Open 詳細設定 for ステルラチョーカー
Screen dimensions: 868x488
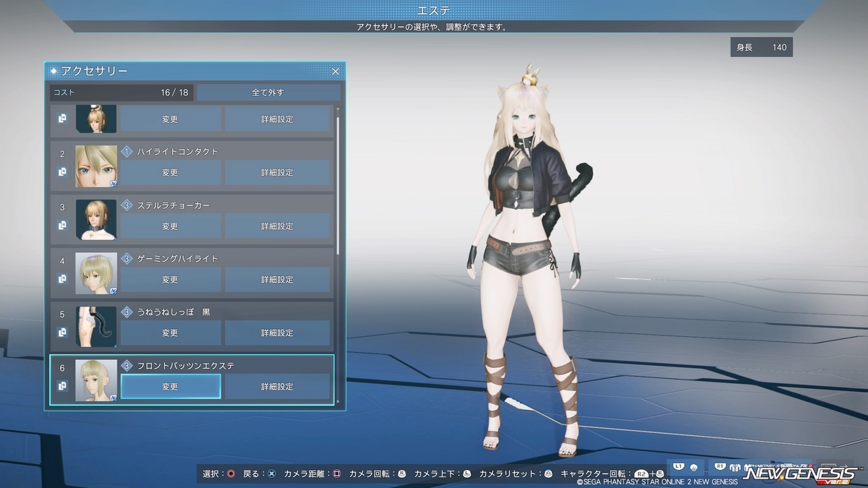(x=277, y=226)
